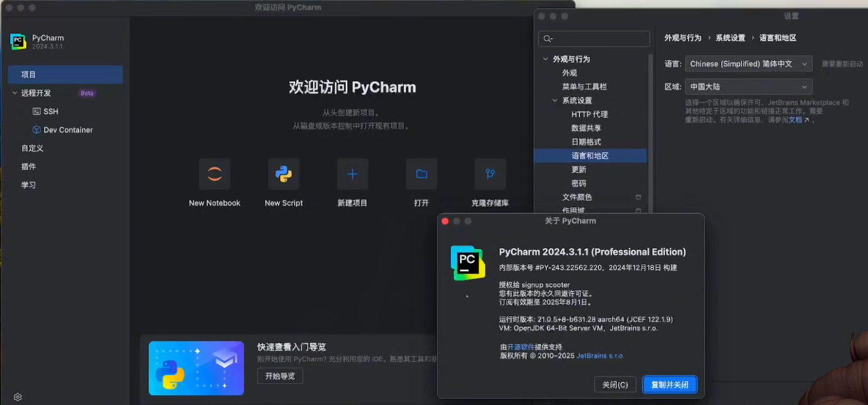Close the 关于 PyCharm dialog with red button
Screen dimensions: 868x405
click(x=445, y=221)
